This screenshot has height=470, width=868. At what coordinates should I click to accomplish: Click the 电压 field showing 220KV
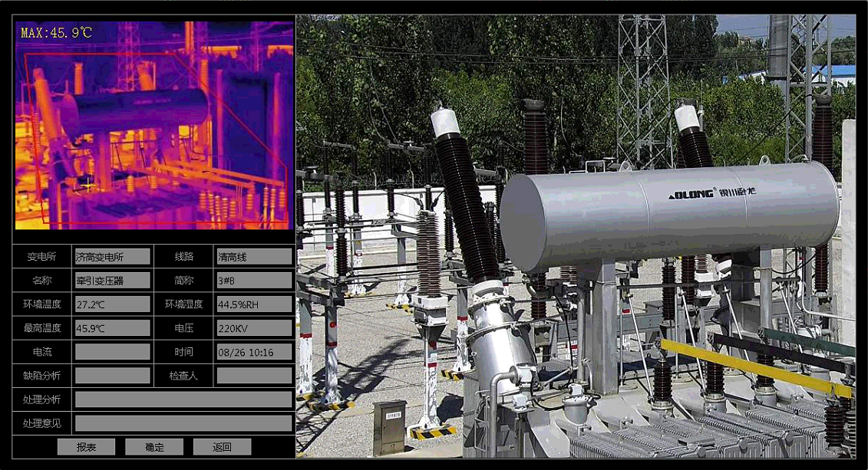254,328
